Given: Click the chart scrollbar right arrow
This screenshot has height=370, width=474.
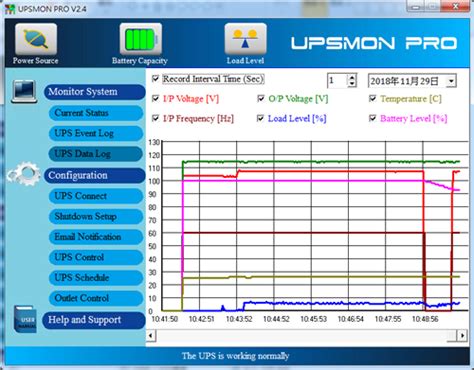Looking at the screenshot, I should tap(462, 335).
